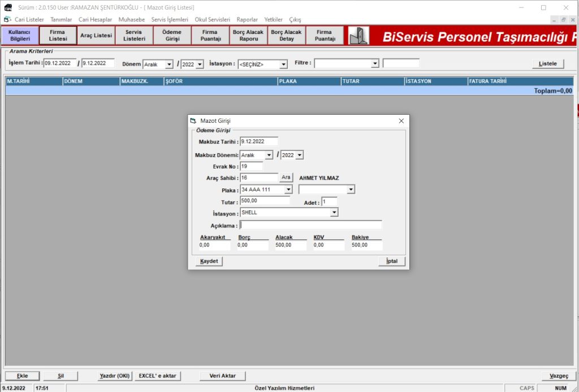This screenshot has height=392, width=579.
Task: Expand the Filtre dropdown in search criteria
Action: [374, 64]
